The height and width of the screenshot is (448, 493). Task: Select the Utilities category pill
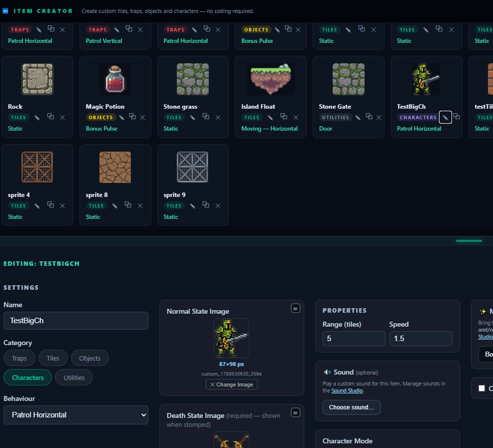coord(74,378)
